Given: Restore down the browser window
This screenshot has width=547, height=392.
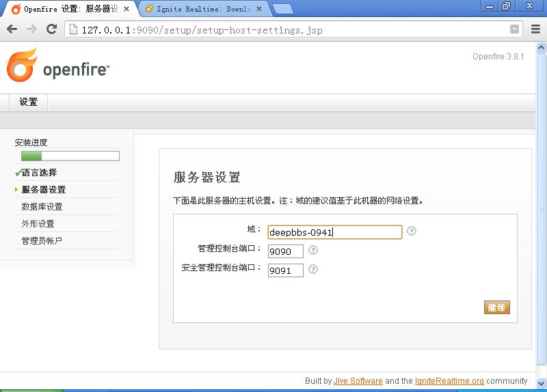Looking at the screenshot, I should (506, 6).
